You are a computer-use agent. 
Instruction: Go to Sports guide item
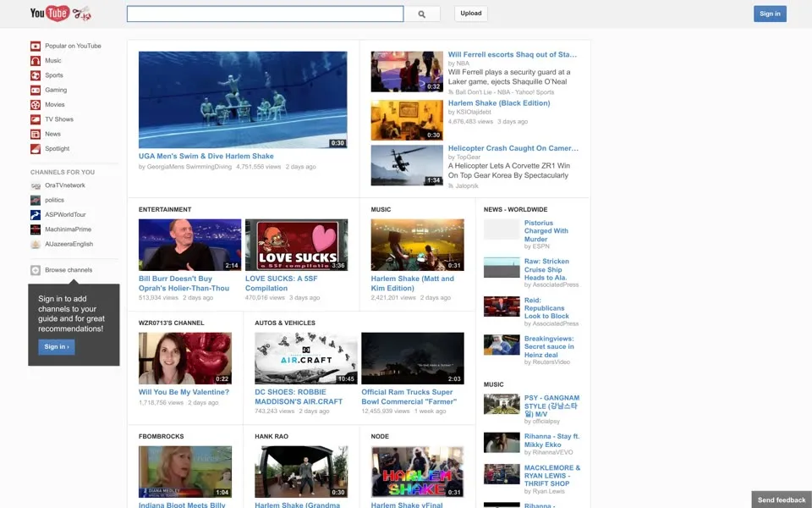click(54, 75)
